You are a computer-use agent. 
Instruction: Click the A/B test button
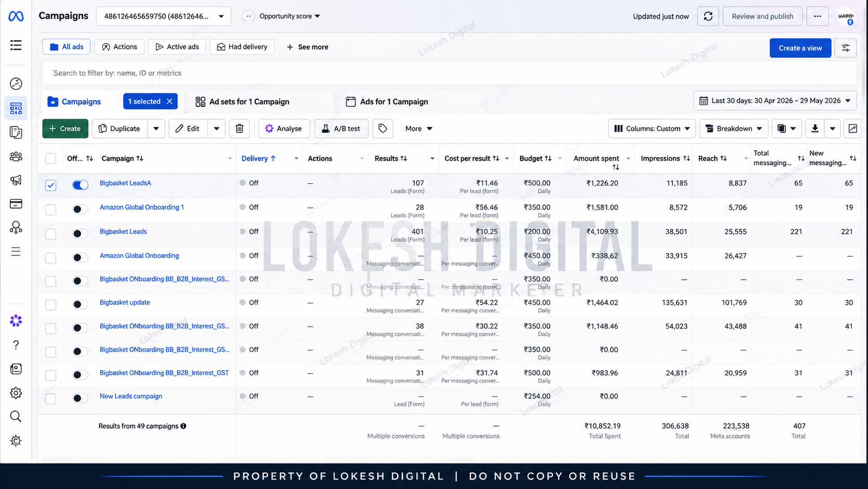(341, 128)
